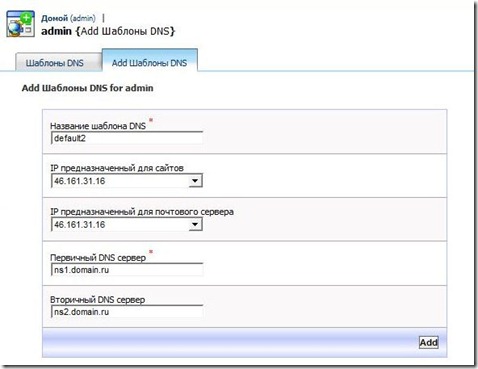Edit the Первичный DNS сервер field
The image size is (478, 369).
pyautogui.click(x=127, y=270)
